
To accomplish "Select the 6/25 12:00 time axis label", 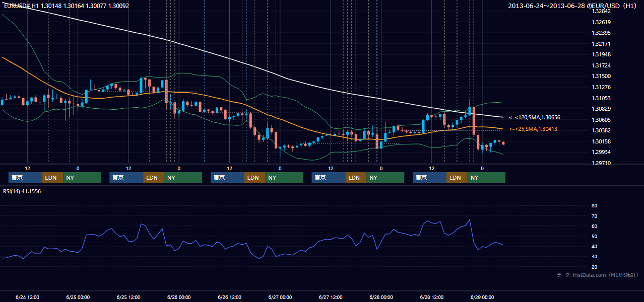I will coord(128,297).
